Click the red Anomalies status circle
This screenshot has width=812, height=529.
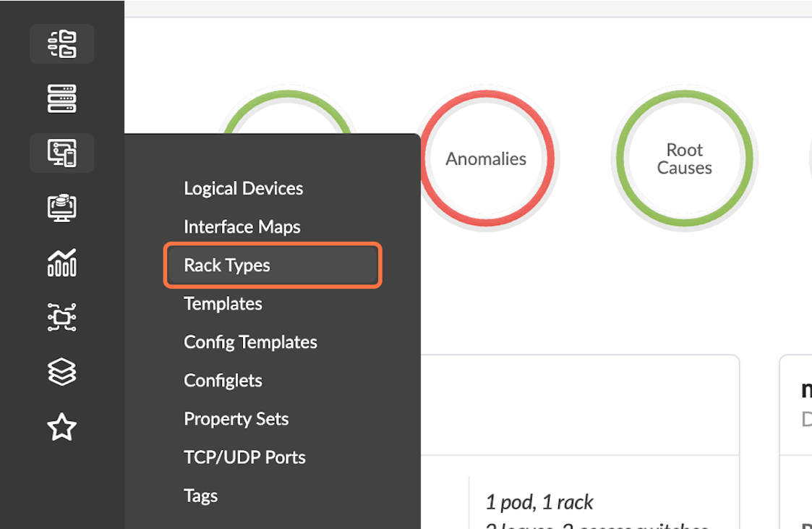pos(486,158)
